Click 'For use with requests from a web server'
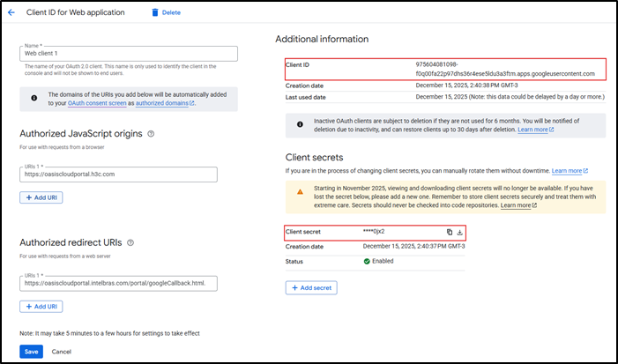618x364 pixels. click(65, 256)
